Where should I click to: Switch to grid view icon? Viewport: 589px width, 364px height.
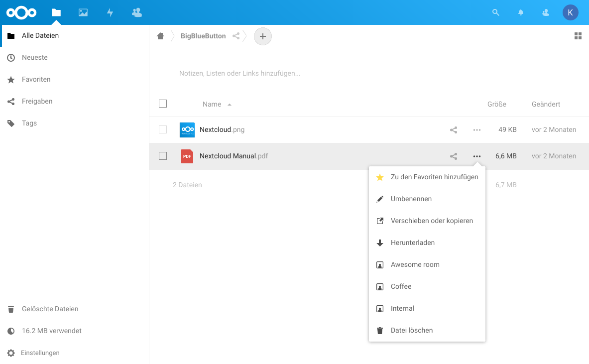578,36
